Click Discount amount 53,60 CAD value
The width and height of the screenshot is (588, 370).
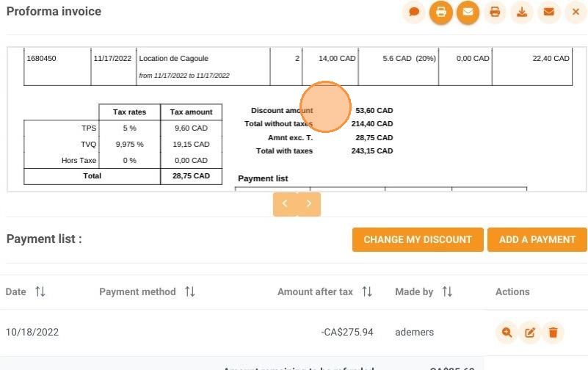(x=374, y=111)
